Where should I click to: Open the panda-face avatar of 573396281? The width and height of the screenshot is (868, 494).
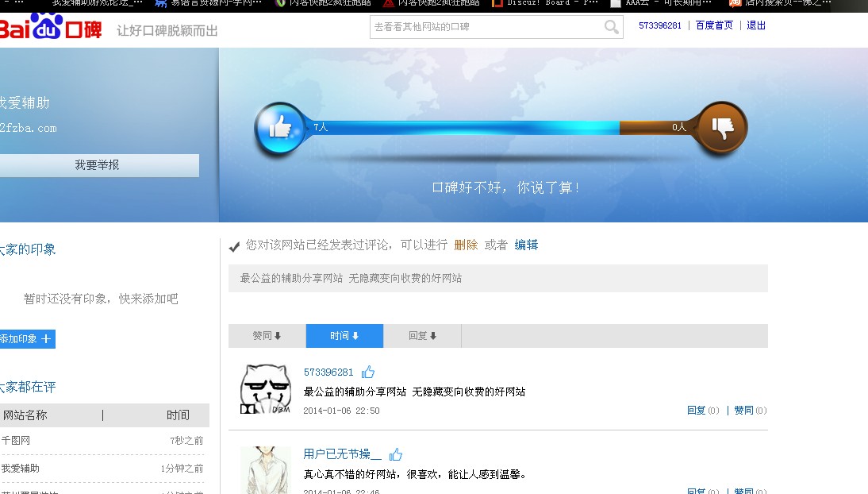tap(266, 388)
